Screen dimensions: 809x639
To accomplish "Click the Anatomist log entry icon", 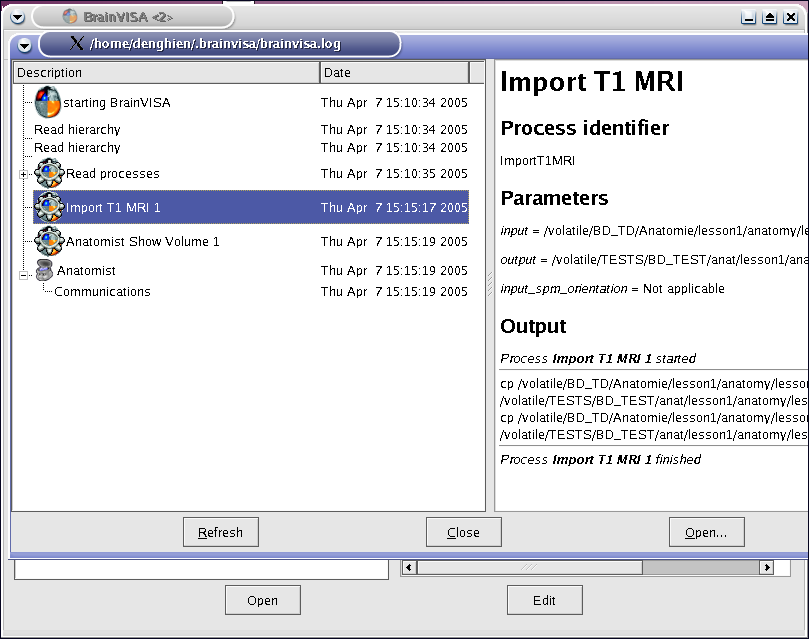I will (43, 270).
